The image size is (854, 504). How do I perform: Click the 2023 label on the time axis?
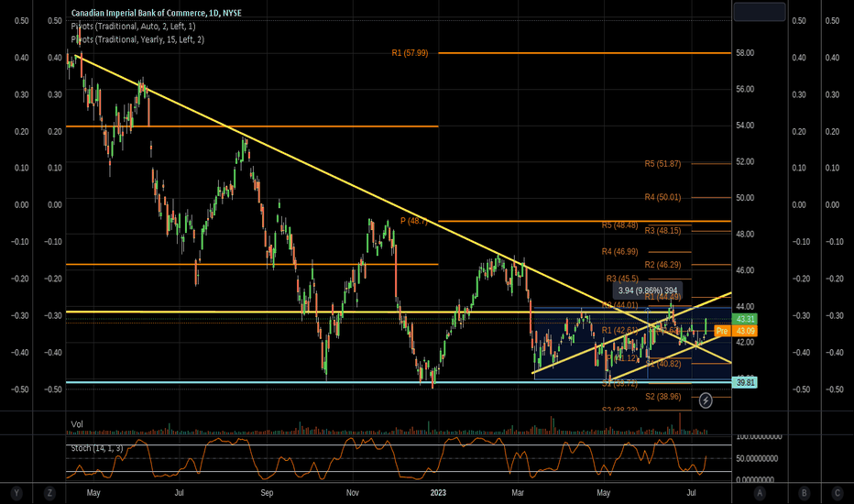[438, 493]
